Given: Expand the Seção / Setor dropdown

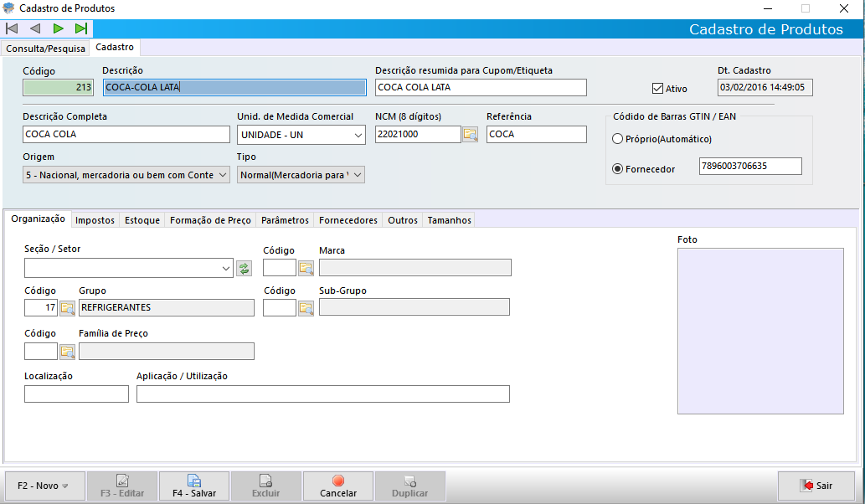Looking at the screenshot, I should [225, 269].
